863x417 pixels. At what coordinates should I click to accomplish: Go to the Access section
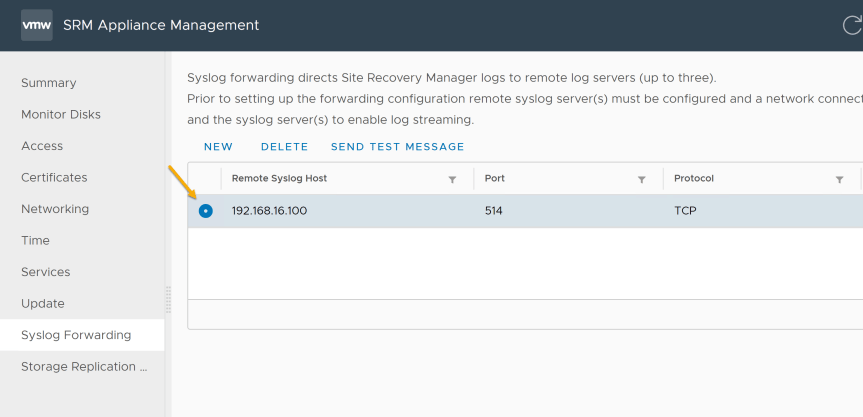pyautogui.click(x=42, y=146)
